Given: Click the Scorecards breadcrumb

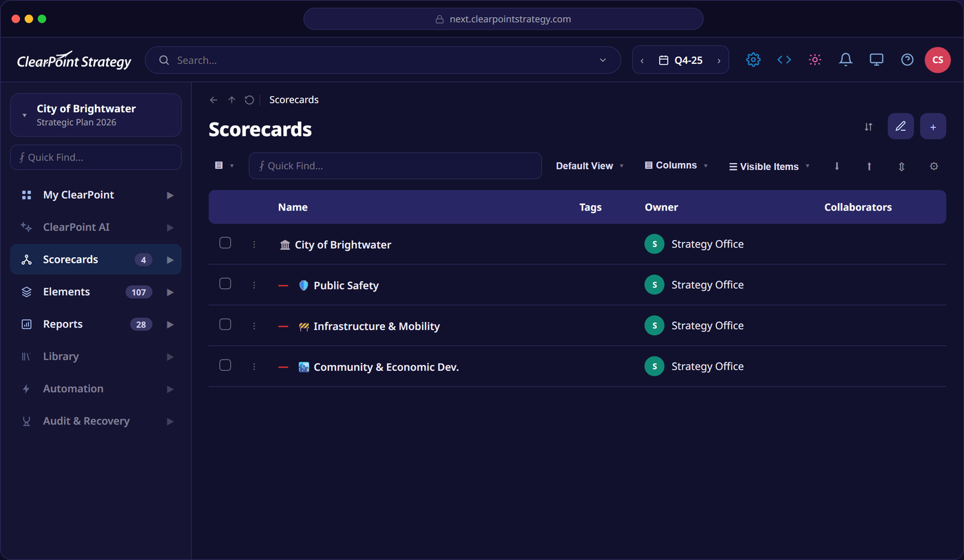Looking at the screenshot, I should tap(294, 100).
